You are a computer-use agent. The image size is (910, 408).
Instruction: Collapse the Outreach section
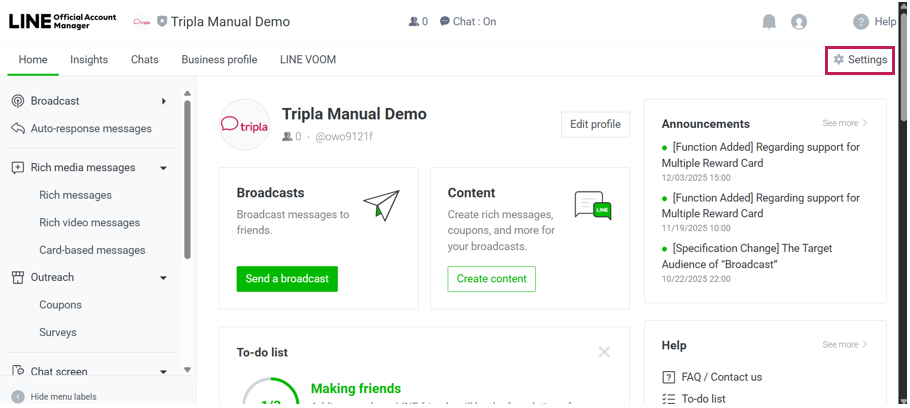164,278
